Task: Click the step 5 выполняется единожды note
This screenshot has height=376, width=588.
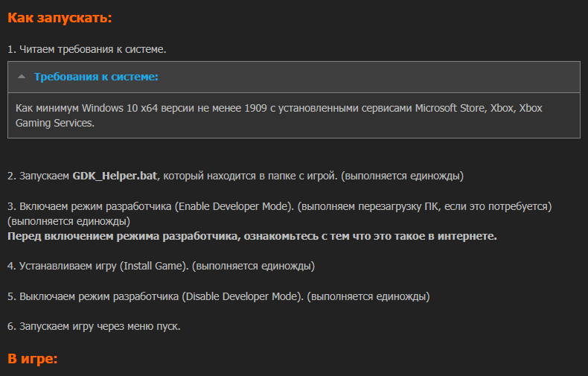Action: click(x=368, y=296)
